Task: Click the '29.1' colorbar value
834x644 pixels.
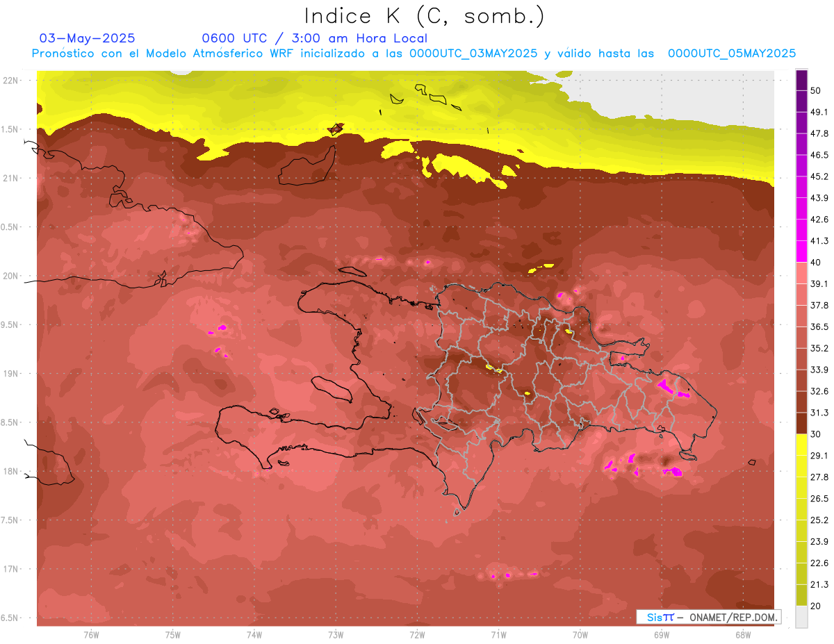Action: point(819,456)
